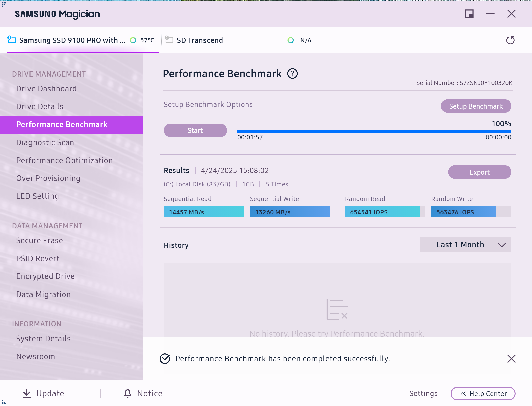This screenshot has height=406, width=532.
Task: Click the 100% progress value
Action: tap(501, 124)
